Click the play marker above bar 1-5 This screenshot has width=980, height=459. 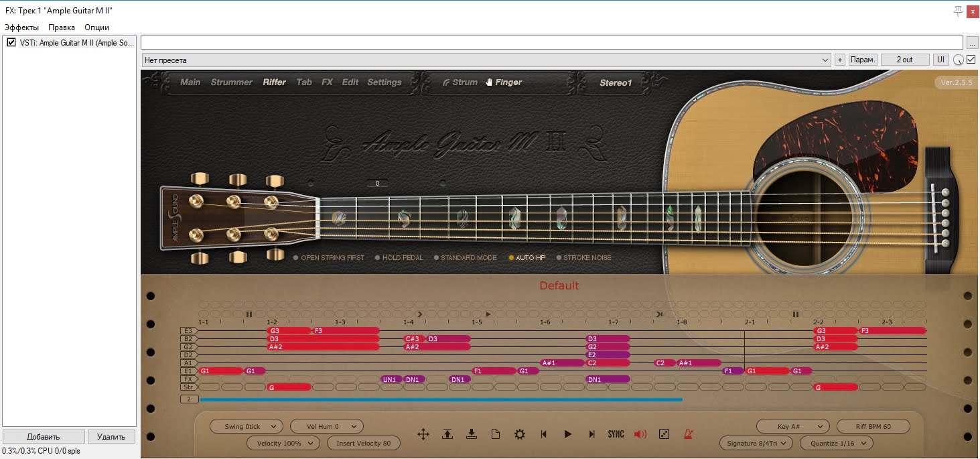pyautogui.click(x=488, y=314)
